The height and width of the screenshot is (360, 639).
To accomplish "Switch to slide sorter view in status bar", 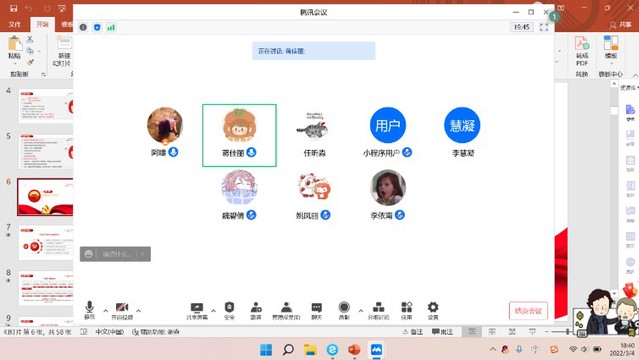I will click(492, 332).
